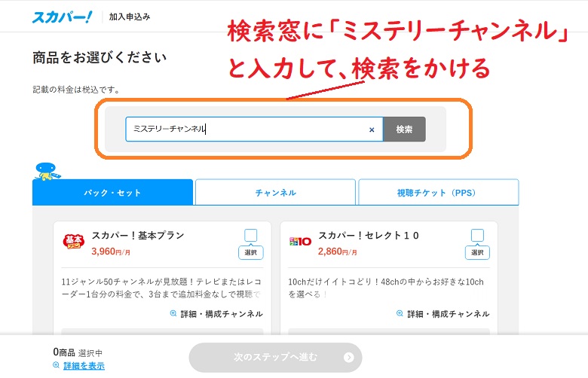The image size is (588, 378).
Task: Switch to the パック・セット tab
Action: (112, 193)
